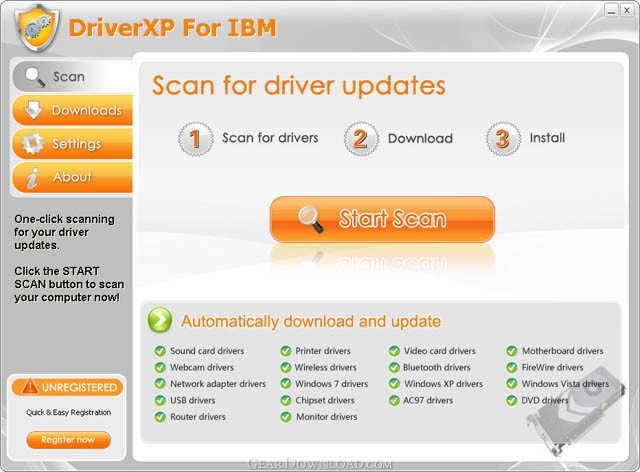Click the 'Motherboard drivers' text
This screenshot has width=640, height=472.
[x=562, y=351]
